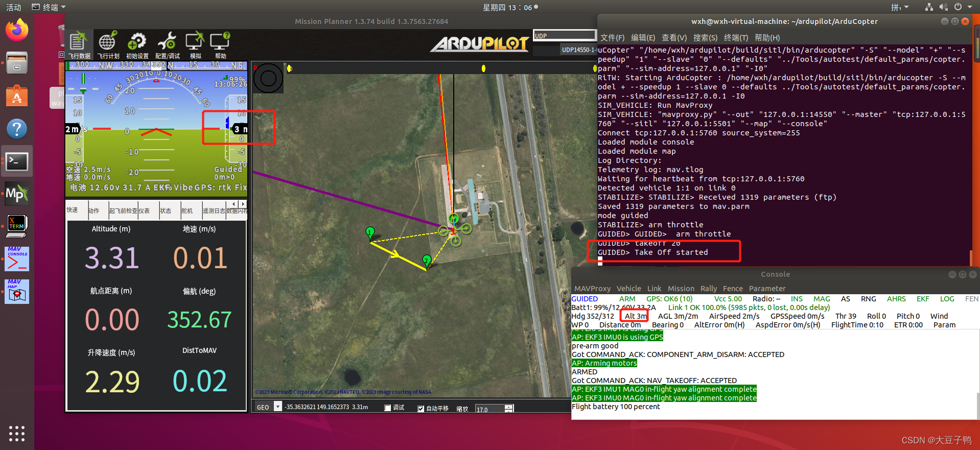
Task: Open the Mission menu in the Console
Action: 681,289
